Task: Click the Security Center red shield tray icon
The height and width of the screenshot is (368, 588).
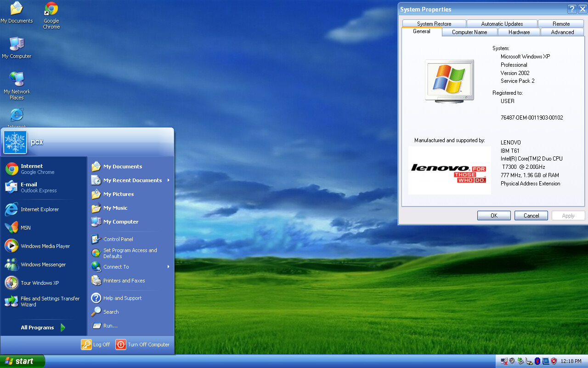Action: 554,361
